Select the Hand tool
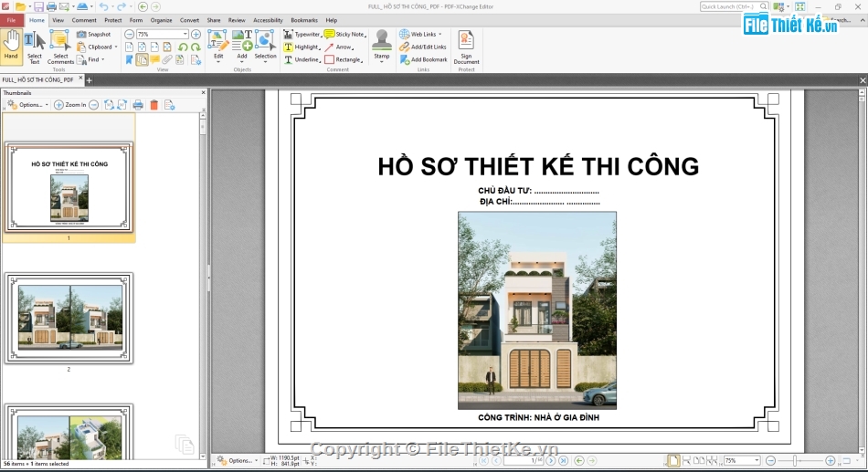868x472 pixels. click(x=11, y=46)
